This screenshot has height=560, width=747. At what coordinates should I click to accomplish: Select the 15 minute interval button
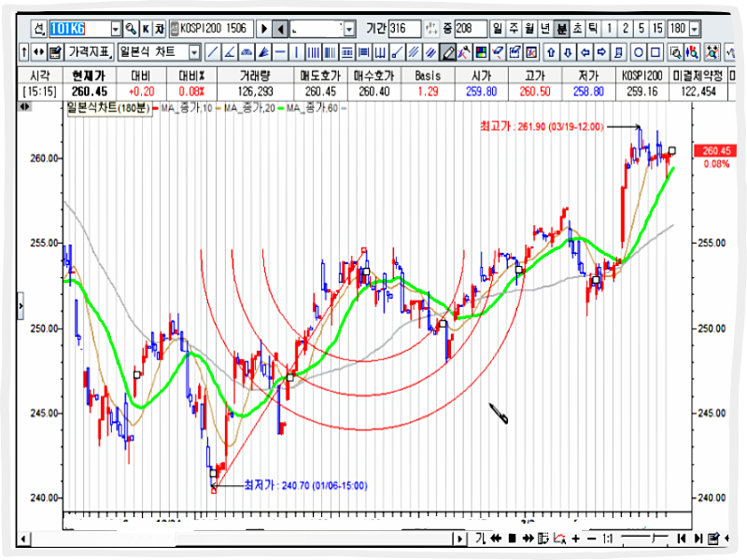click(x=658, y=29)
